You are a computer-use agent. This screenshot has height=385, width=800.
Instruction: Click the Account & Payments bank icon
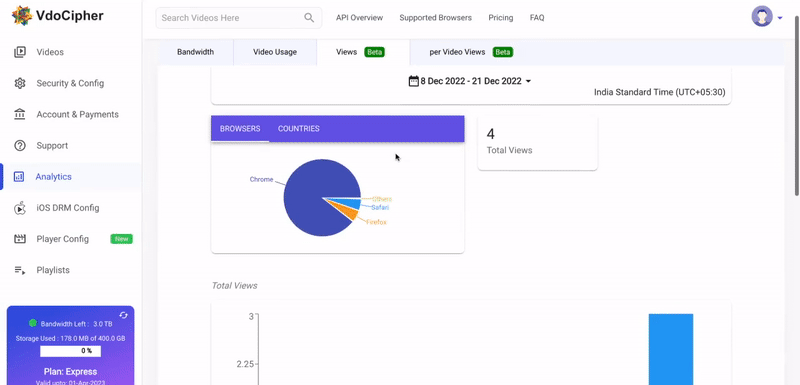click(20, 114)
